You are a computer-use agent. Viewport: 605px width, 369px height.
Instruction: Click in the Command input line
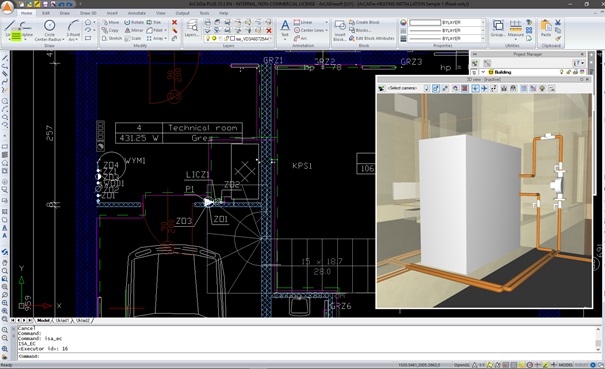point(309,356)
